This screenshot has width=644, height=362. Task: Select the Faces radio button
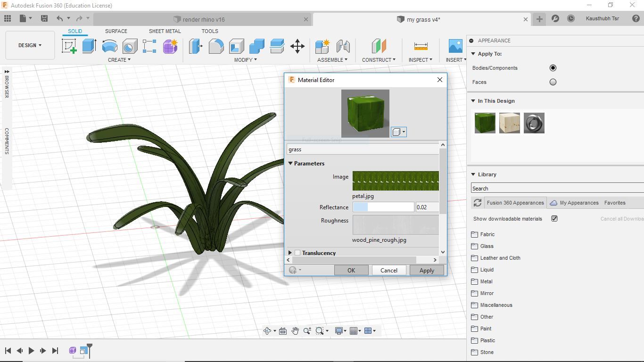point(553,82)
